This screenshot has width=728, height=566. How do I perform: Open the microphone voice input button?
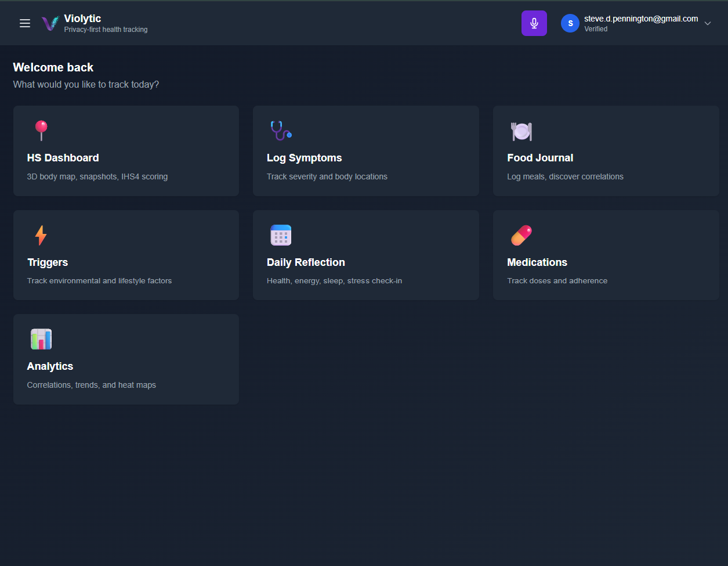tap(534, 23)
